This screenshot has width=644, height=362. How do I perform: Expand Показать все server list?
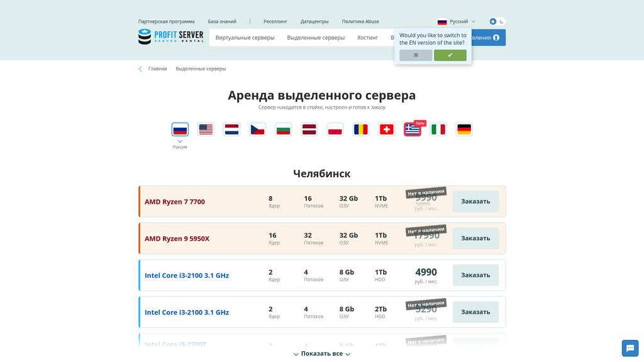(x=322, y=354)
